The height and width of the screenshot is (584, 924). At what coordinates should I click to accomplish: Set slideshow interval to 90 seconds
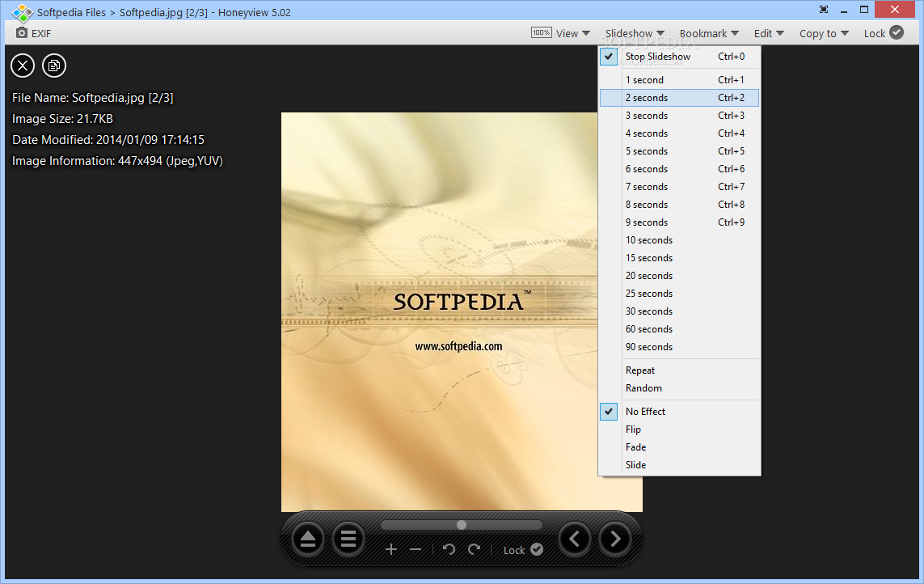point(679,347)
